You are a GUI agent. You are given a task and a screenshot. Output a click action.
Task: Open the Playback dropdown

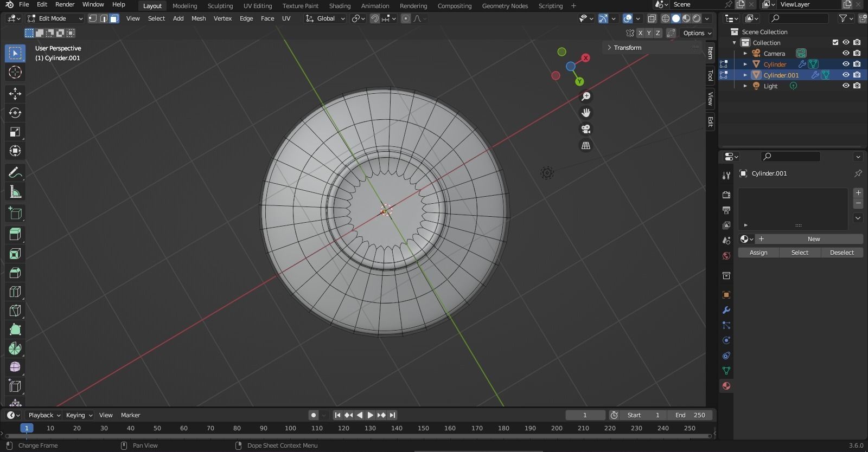coord(44,415)
